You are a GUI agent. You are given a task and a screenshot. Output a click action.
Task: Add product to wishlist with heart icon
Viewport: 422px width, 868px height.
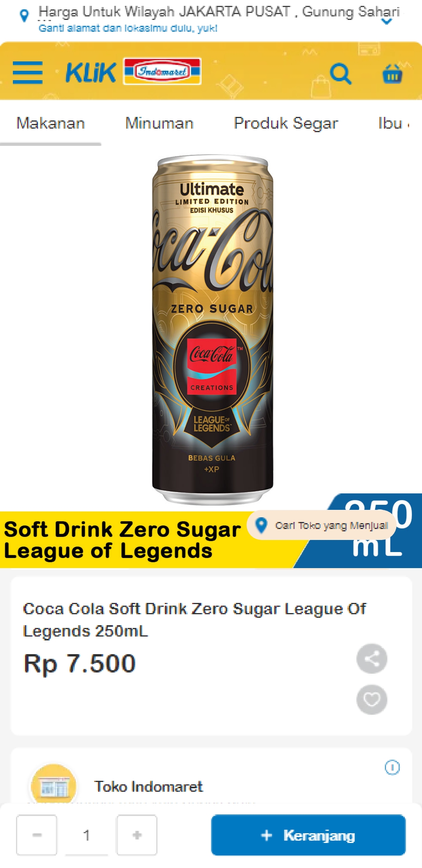372,699
